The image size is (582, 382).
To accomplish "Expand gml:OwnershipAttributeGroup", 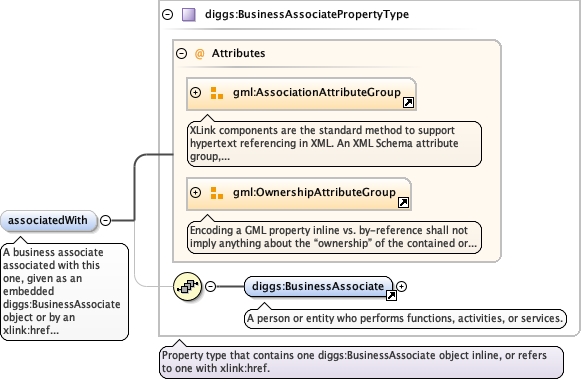I will click(196, 192).
